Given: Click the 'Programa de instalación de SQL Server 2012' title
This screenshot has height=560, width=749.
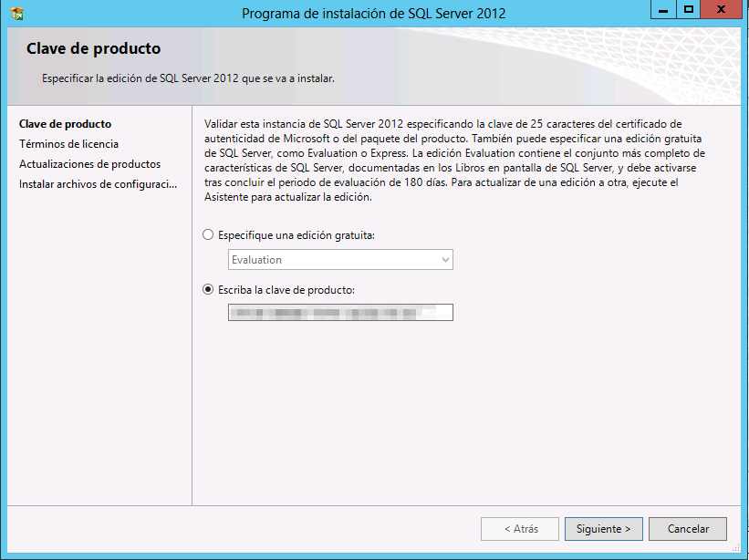Looking at the screenshot, I should (373, 14).
